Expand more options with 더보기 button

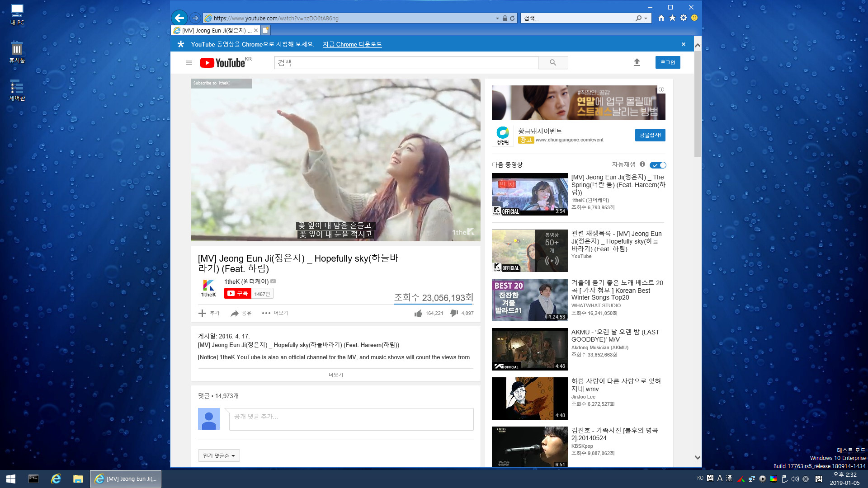click(x=275, y=313)
